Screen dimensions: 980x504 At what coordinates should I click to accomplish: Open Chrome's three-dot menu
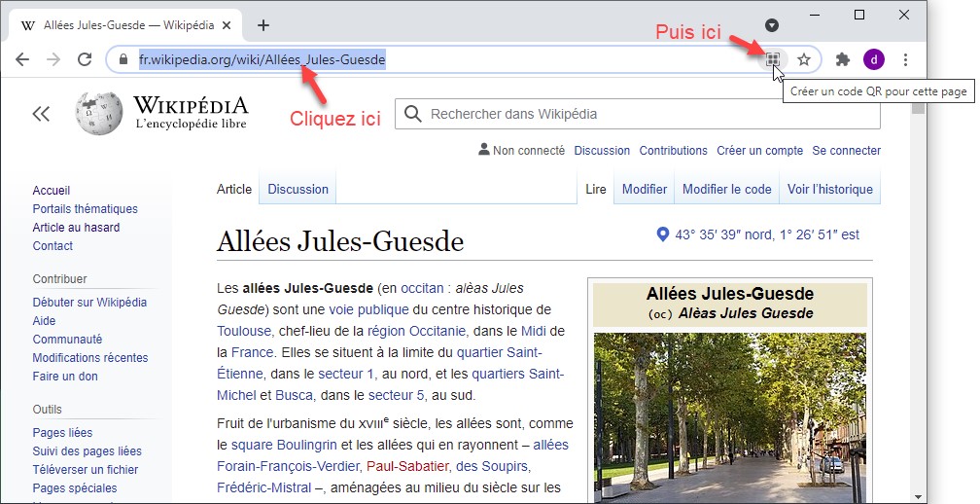[905, 59]
